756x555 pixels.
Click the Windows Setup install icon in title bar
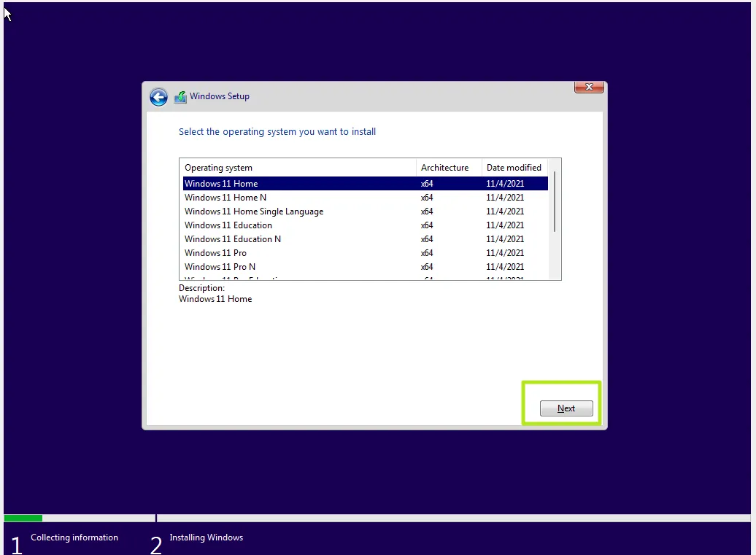pos(180,96)
